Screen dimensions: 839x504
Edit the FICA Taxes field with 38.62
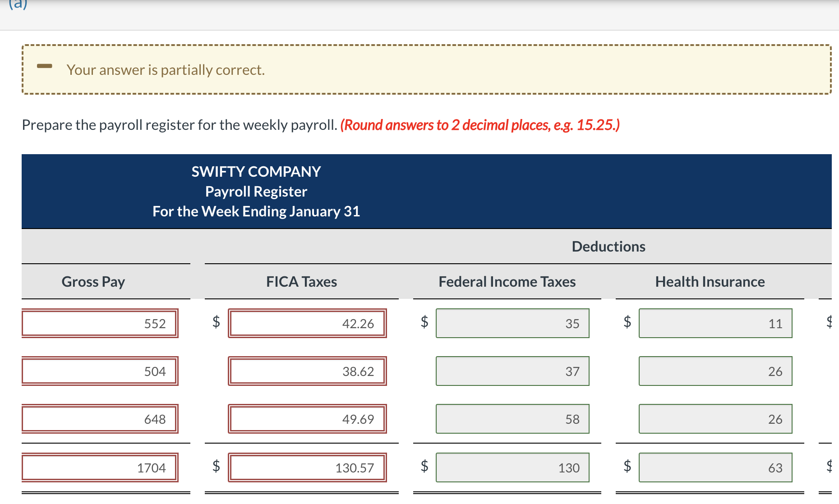pos(307,371)
